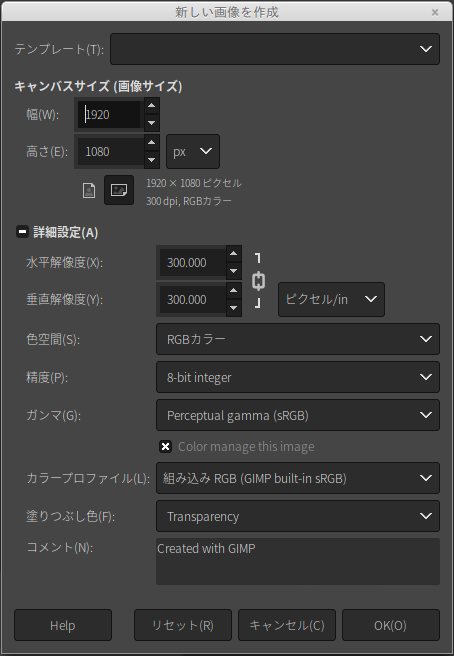
Task: Open the テンプレート template dropdown
Action: click(275, 49)
